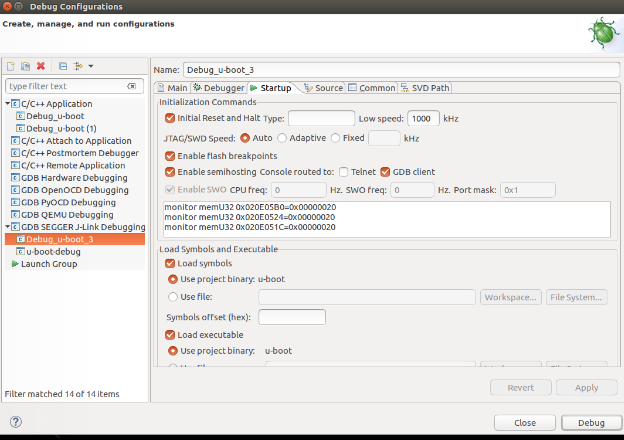
Task: Select GDB OpenOCD Debugging entry
Action: point(75,190)
